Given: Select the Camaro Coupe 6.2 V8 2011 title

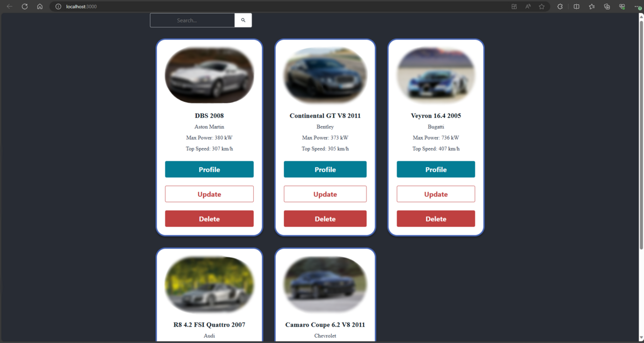Looking at the screenshot, I should pyautogui.click(x=325, y=325).
